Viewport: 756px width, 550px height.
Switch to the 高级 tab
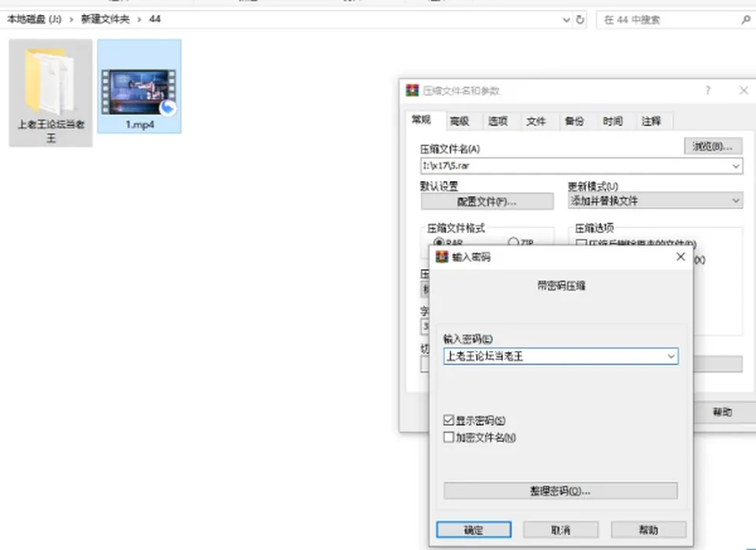459,121
